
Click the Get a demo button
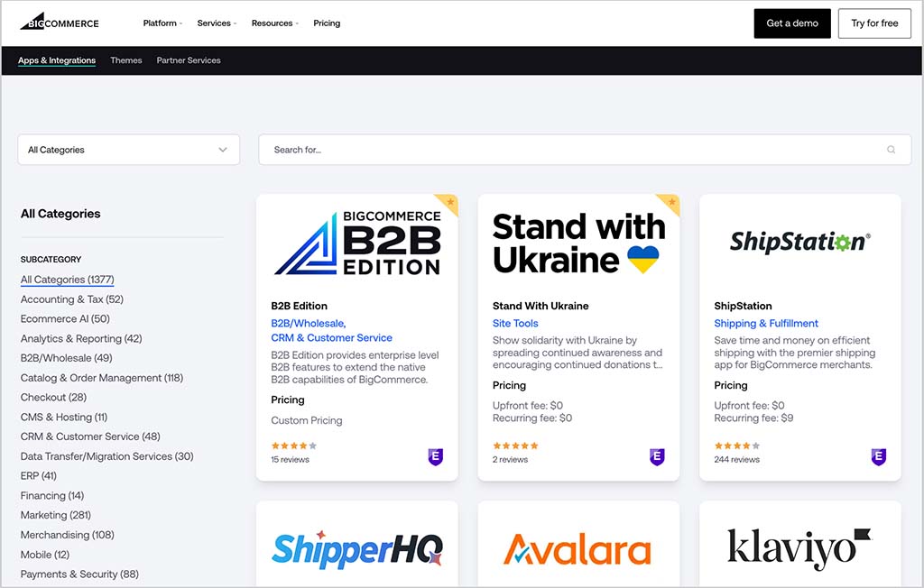792,23
